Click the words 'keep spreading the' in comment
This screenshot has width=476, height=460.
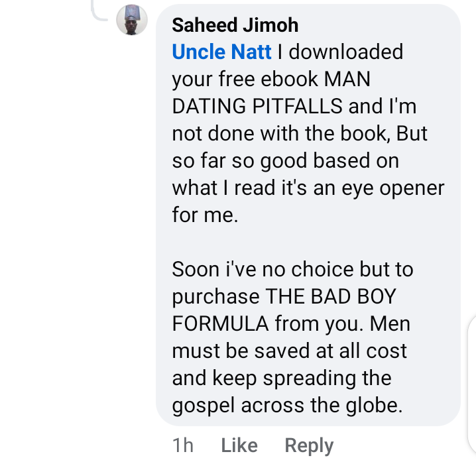click(x=302, y=378)
